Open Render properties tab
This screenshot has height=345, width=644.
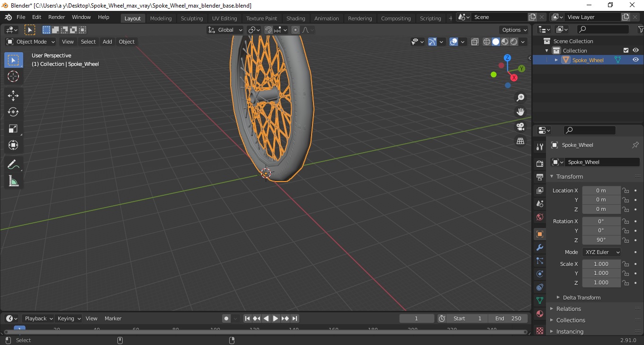[x=539, y=163]
